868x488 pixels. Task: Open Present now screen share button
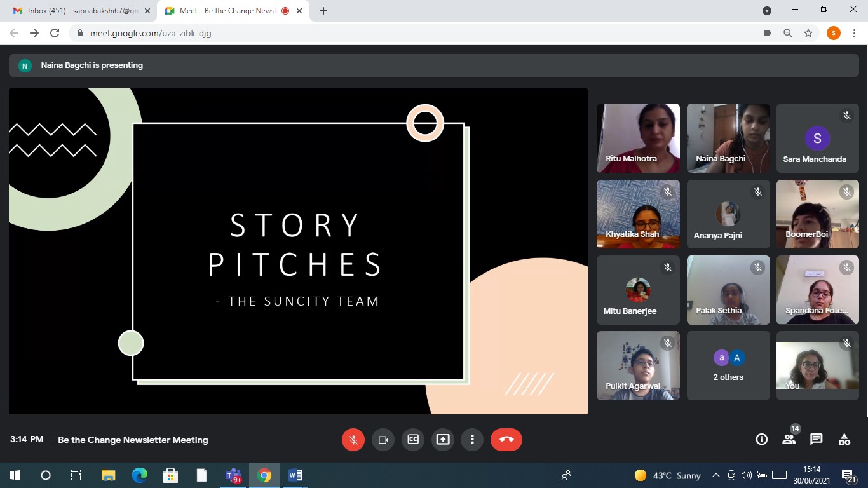[442, 440]
